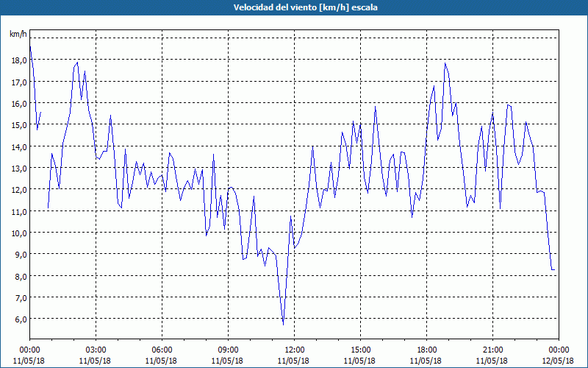
Task: Click the 15,0 y-axis value
Action: [x=20, y=124]
